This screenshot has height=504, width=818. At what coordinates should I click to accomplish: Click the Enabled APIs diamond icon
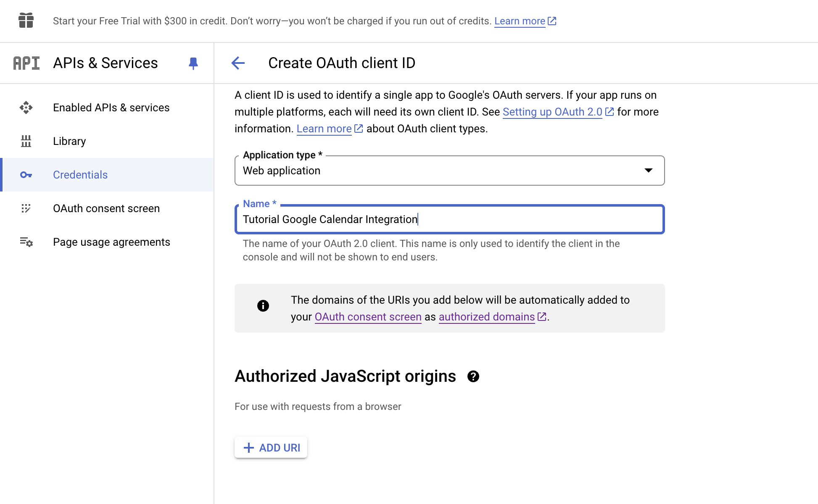pos(26,108)
